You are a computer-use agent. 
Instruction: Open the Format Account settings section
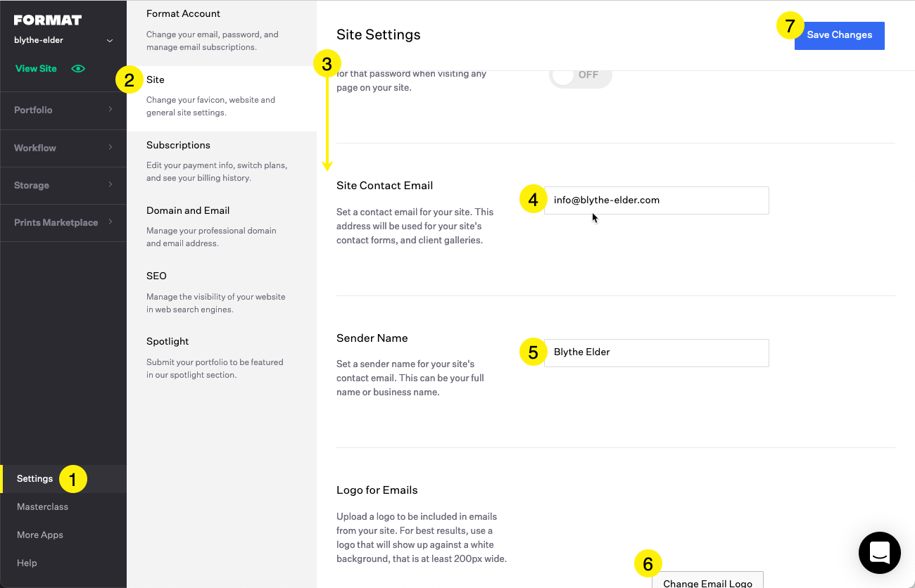[222, 32]
